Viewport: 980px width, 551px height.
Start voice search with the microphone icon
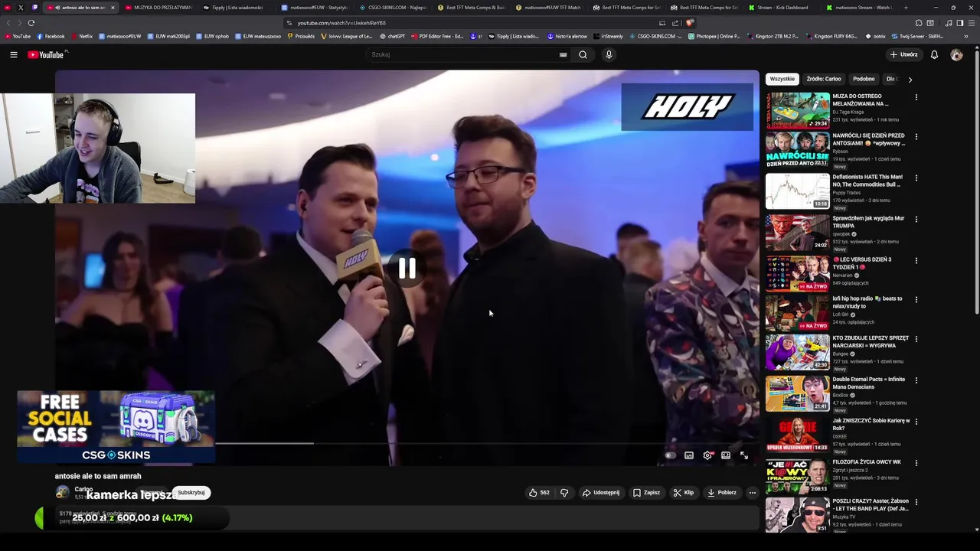[609, 54]
